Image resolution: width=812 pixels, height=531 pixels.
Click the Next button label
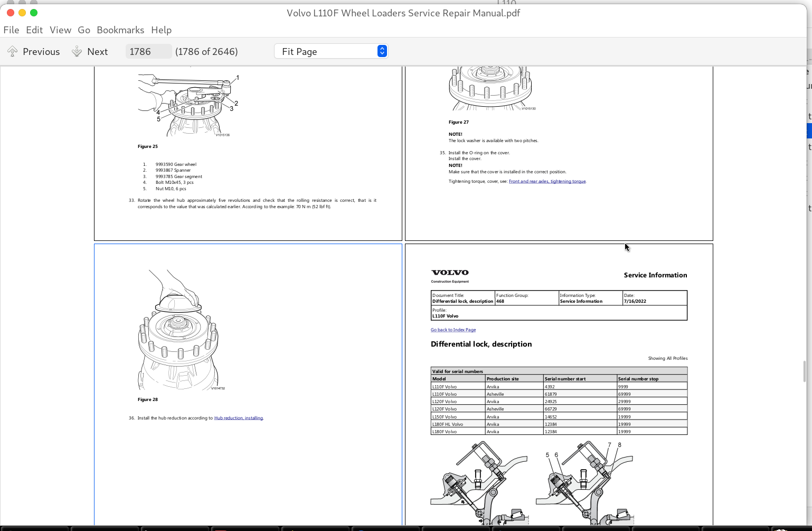[98, 51]
